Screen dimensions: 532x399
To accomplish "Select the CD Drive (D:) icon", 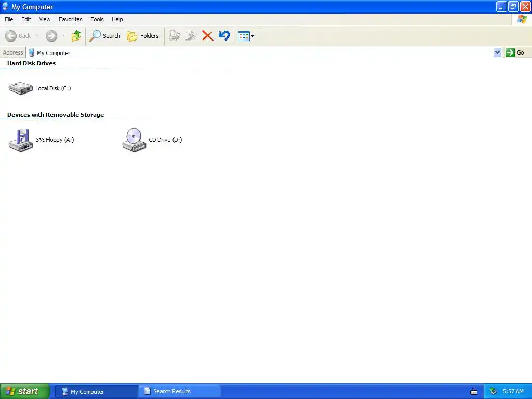I will click(134, 140).
